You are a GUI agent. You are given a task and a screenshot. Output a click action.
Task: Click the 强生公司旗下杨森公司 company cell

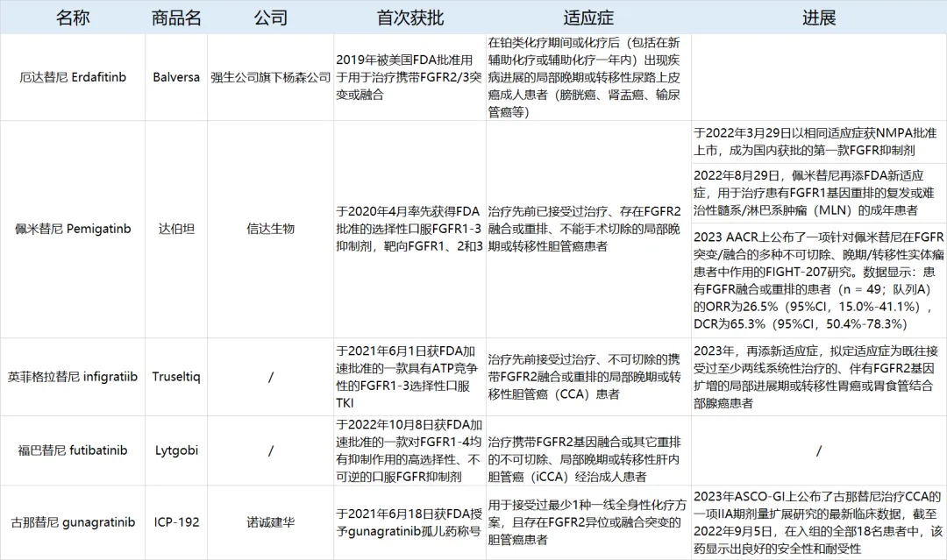pyautogui.click(x=270, y=77)
